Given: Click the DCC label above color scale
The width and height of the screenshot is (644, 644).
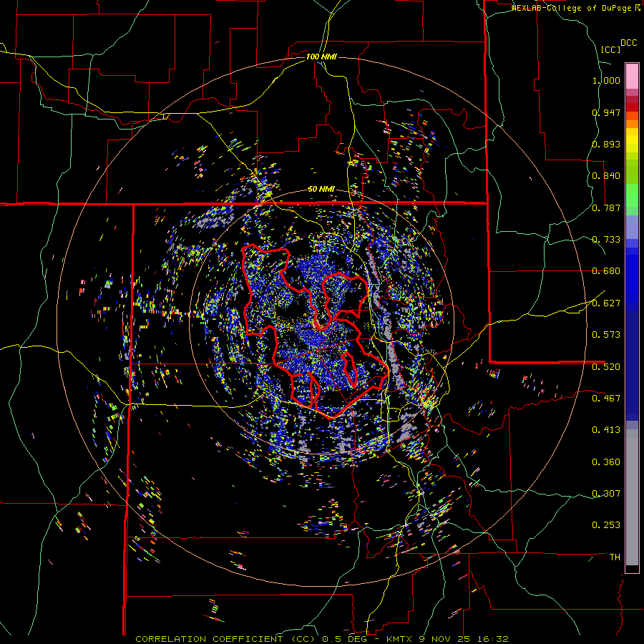Looking at the screenshot, I should [x=628, y=43].
